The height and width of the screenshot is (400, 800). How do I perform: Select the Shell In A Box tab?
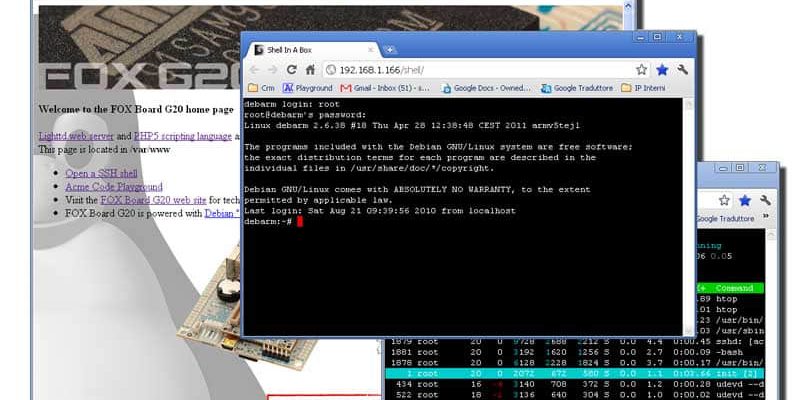pyautogui.click(x=312, y=50)
